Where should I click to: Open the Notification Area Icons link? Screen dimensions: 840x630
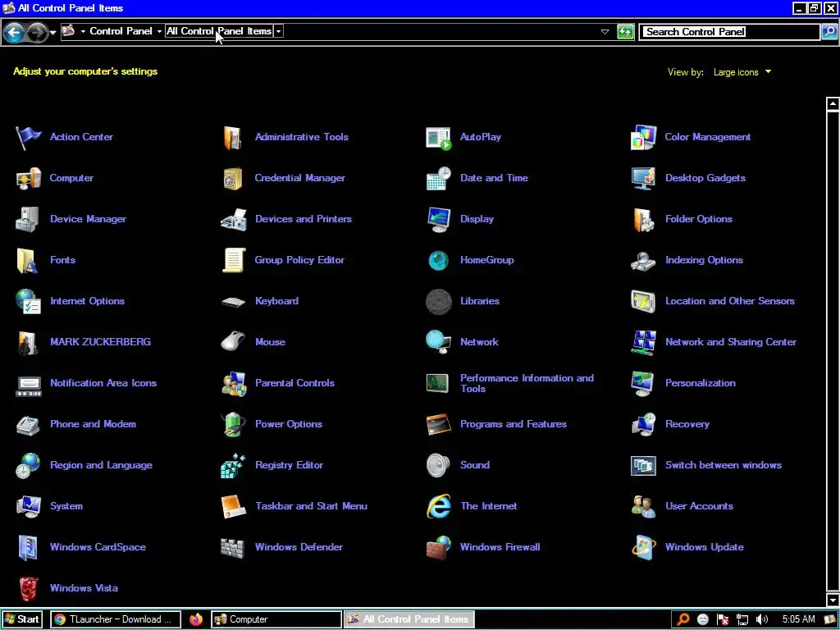coord(103,383)
